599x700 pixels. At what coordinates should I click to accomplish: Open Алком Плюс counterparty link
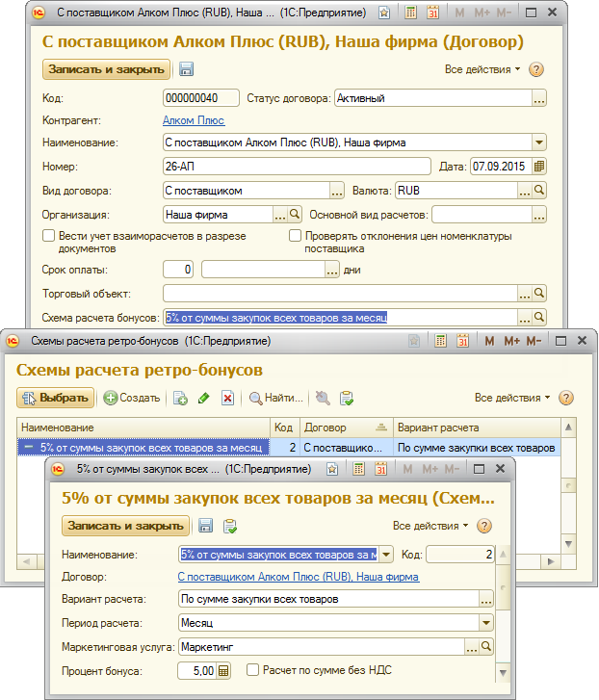[194, 120]
